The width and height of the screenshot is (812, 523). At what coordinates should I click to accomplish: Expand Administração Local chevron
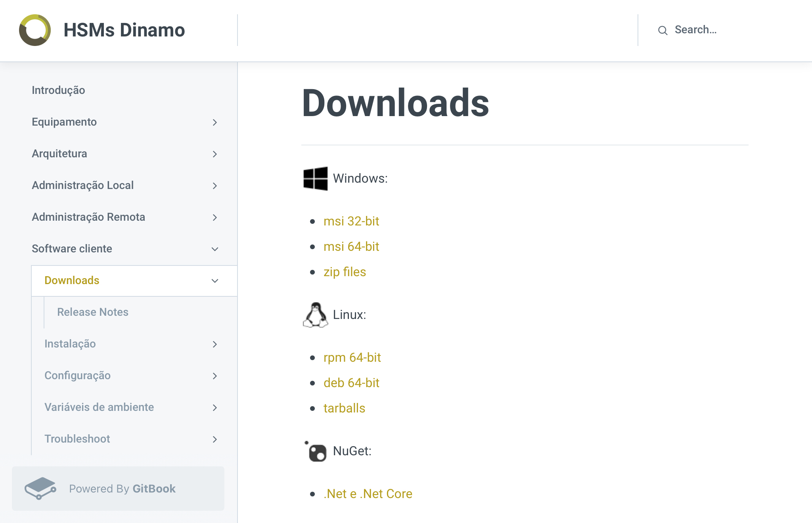click(215, 186)
